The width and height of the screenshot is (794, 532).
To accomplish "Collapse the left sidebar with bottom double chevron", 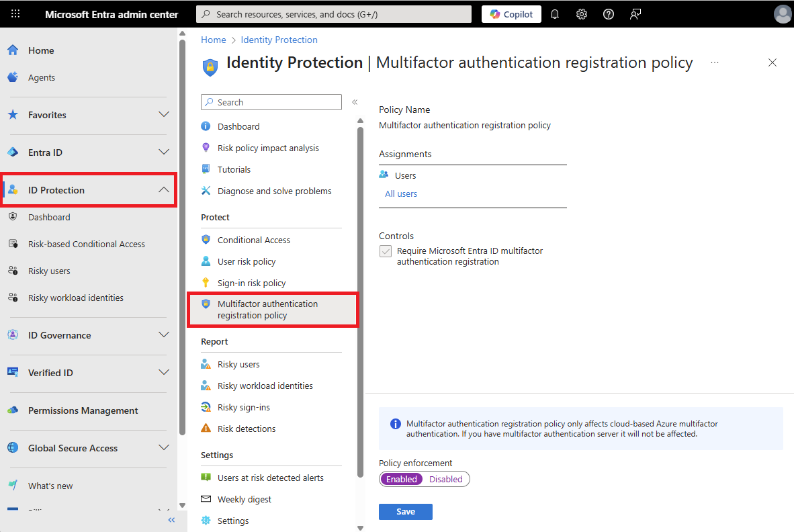I will 171,520.
